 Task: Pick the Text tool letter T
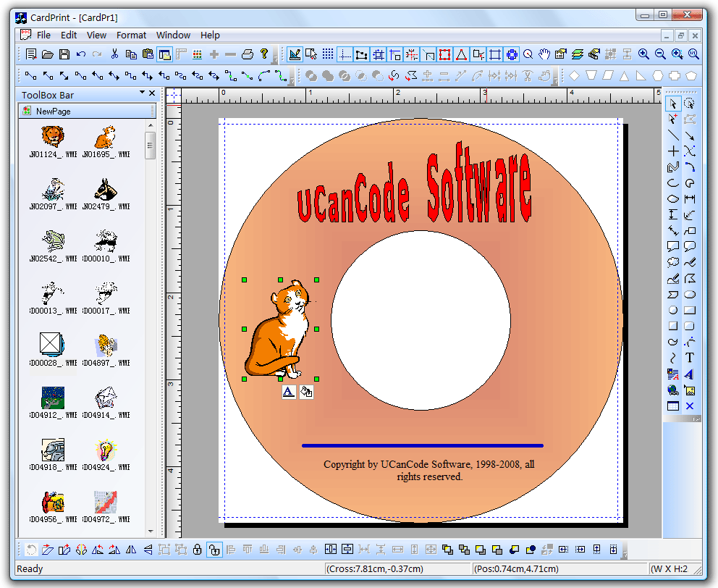[690, 358]
